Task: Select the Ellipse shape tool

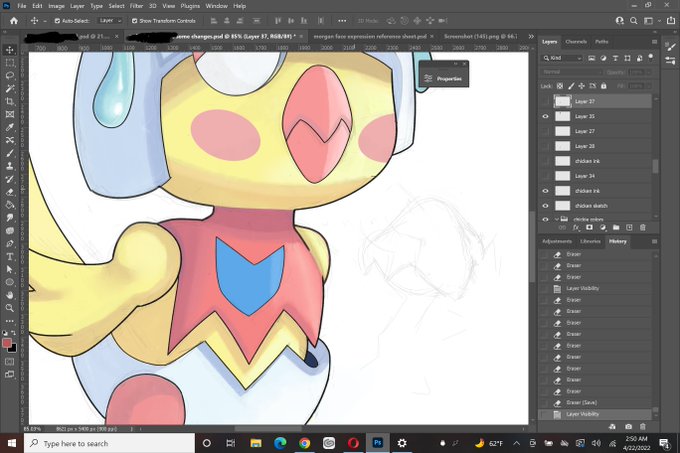Action: pyautogui.click(x=10, y=282)
